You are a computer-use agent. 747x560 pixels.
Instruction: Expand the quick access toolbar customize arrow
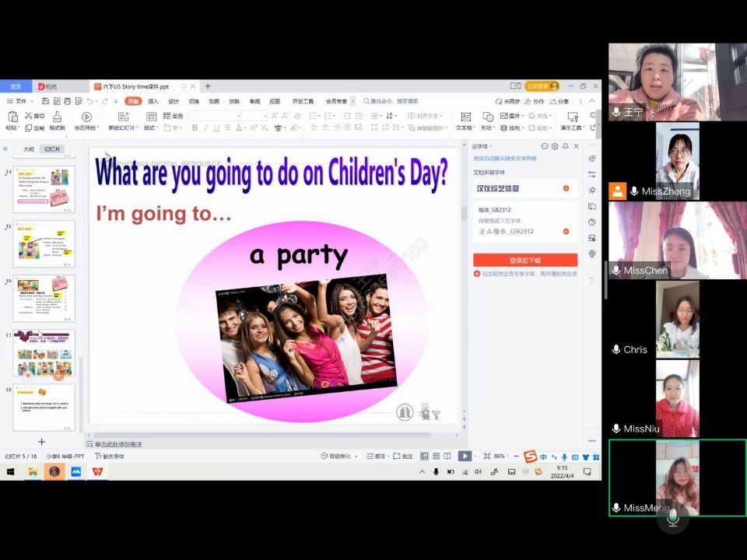pos(116,101)
